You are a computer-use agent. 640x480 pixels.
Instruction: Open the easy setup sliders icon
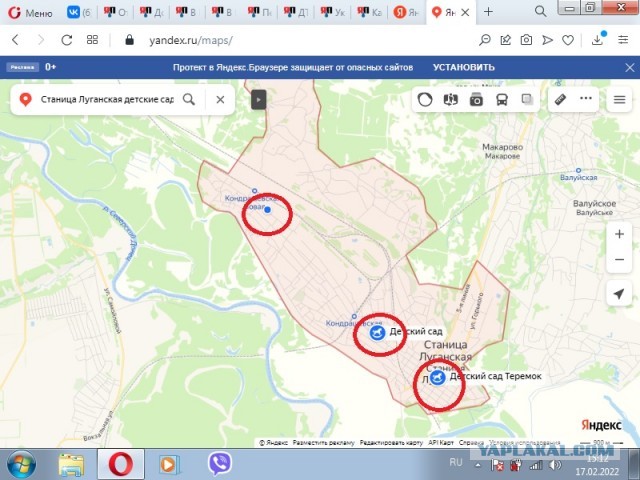click(623, 40)
